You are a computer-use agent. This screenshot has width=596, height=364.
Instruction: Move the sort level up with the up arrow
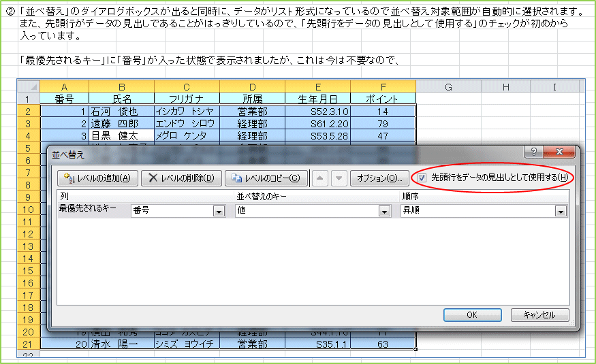point(320,178)
